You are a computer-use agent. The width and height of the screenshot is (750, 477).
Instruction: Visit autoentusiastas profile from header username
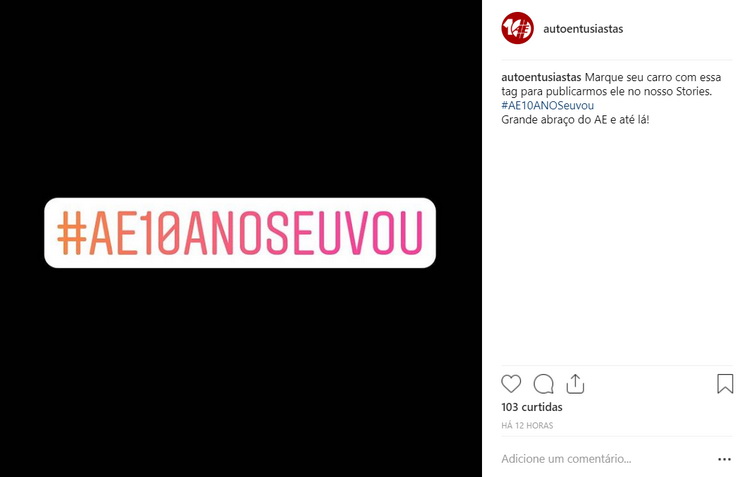583,29
